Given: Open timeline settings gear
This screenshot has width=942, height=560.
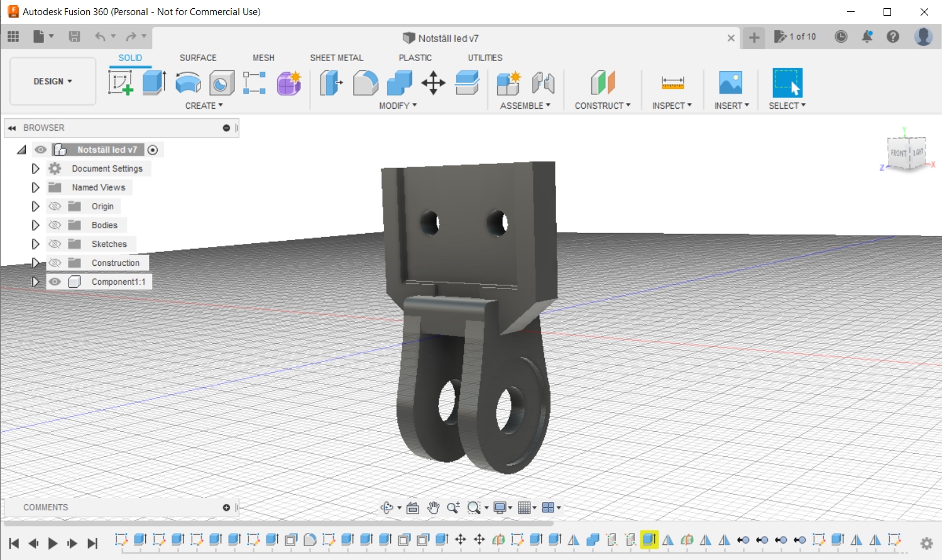Looking at the screenshot, I should (x=926, y=544).
